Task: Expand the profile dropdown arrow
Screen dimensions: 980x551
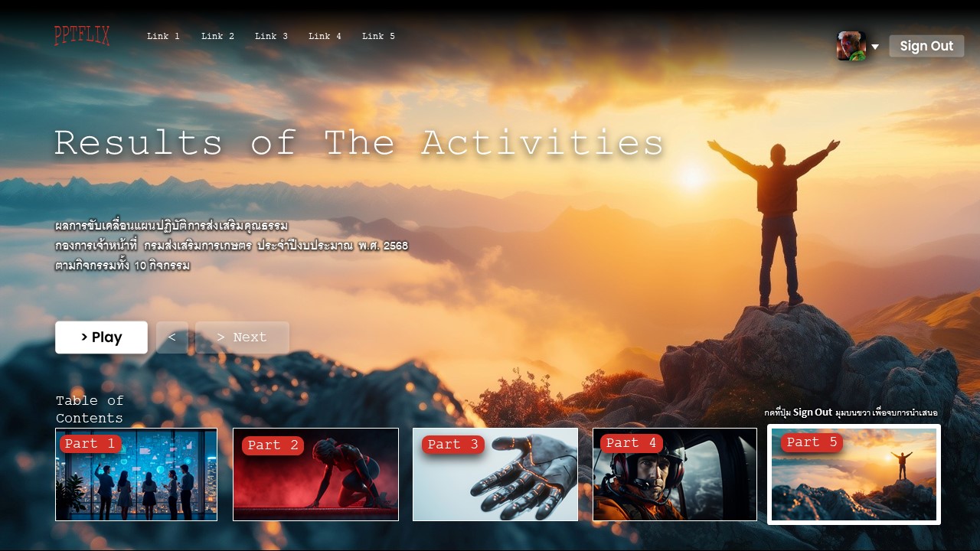Action: pos(875,47)
